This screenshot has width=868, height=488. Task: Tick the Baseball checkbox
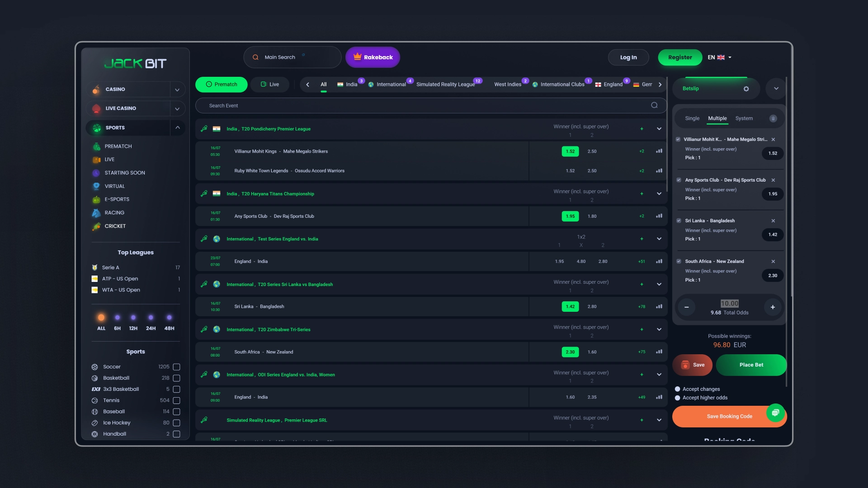tap(176, 412)
